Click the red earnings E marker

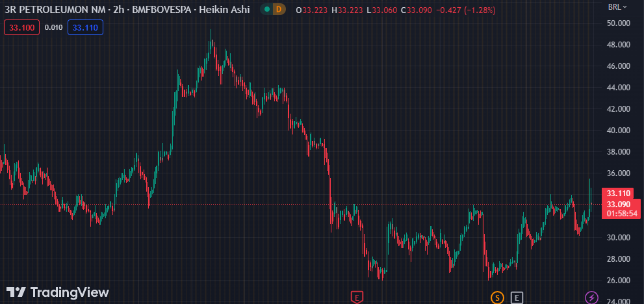click(x=357, y=297)
